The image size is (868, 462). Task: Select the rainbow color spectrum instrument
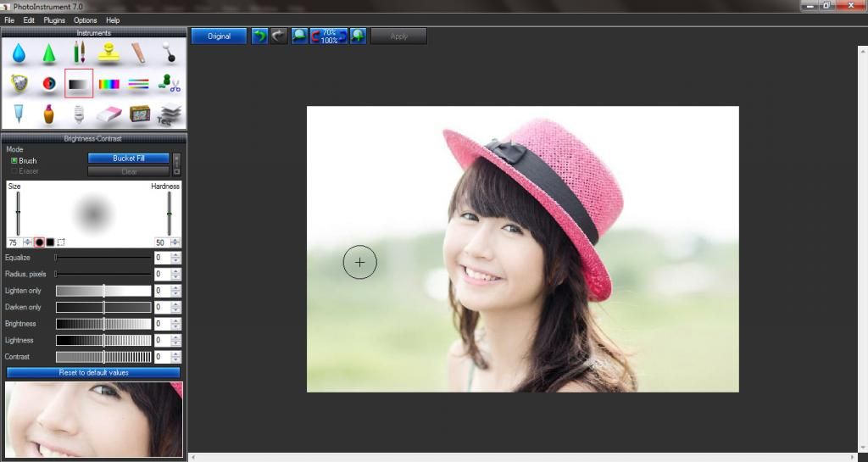pyautogui.click(x=109, y=84)
